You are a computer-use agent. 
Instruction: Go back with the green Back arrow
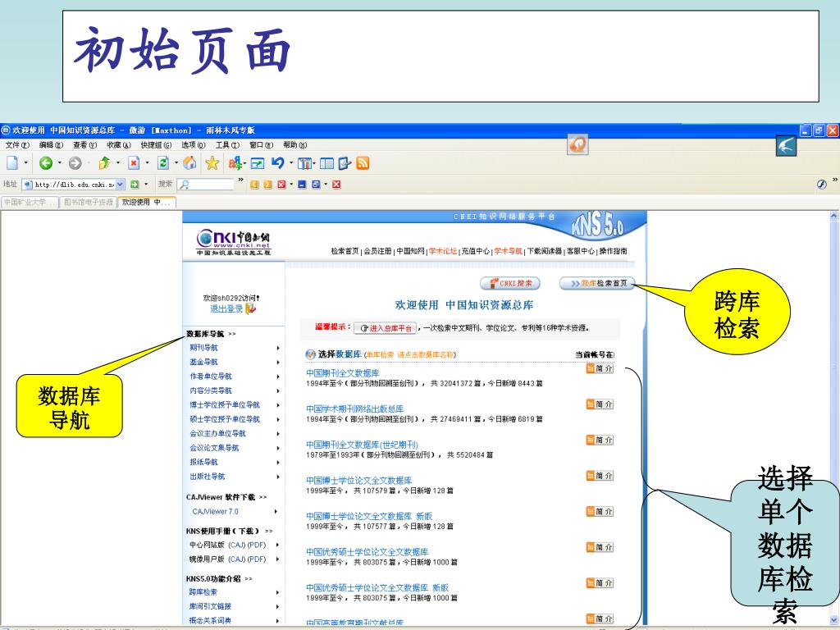coord(46,163)
